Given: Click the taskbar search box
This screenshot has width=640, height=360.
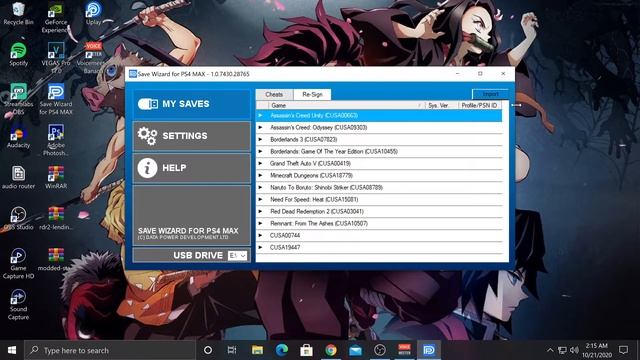Looking at the screenshot, I should pos(109,350).
